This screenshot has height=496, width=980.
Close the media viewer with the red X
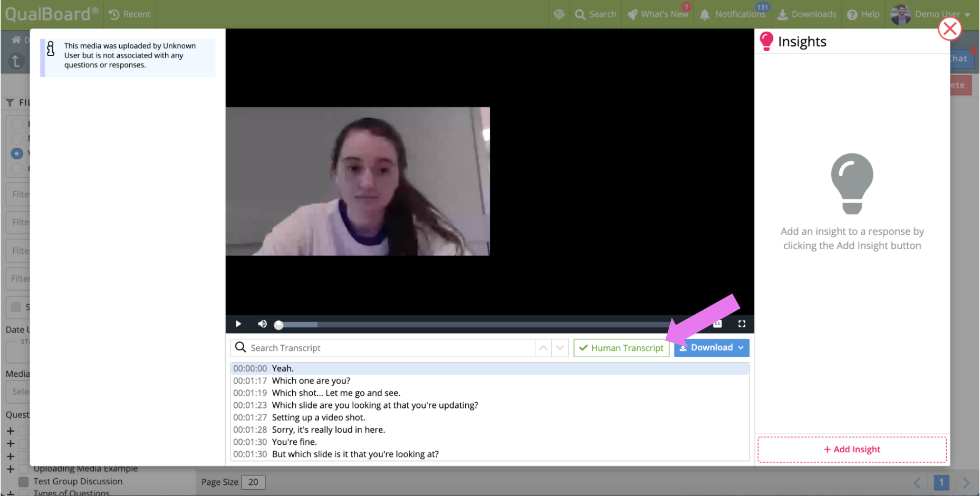[950, 28]
